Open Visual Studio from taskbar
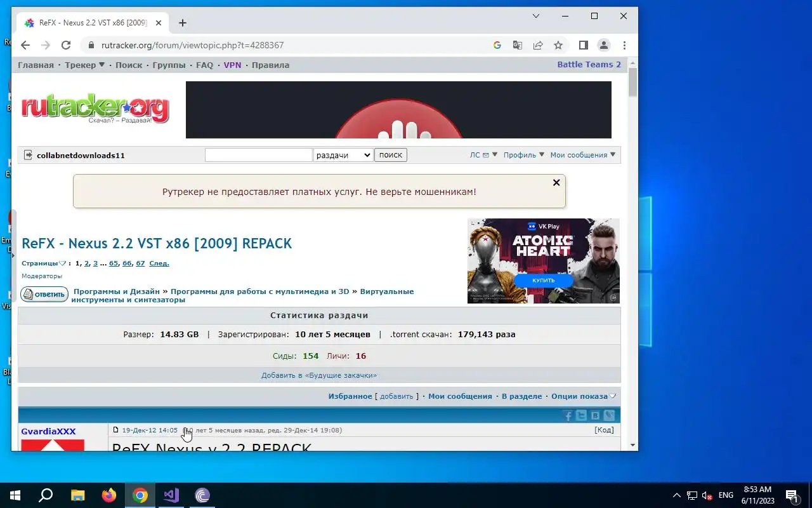 click(171, 495)
